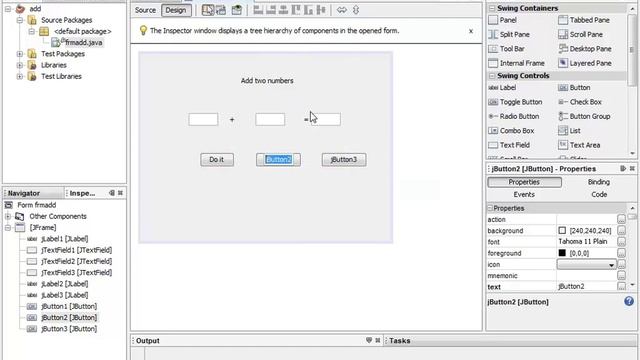Collapse the Swing Containers palette section
Image resolution: width=640 pixels, height=360 pixels.
click(492, 8)
